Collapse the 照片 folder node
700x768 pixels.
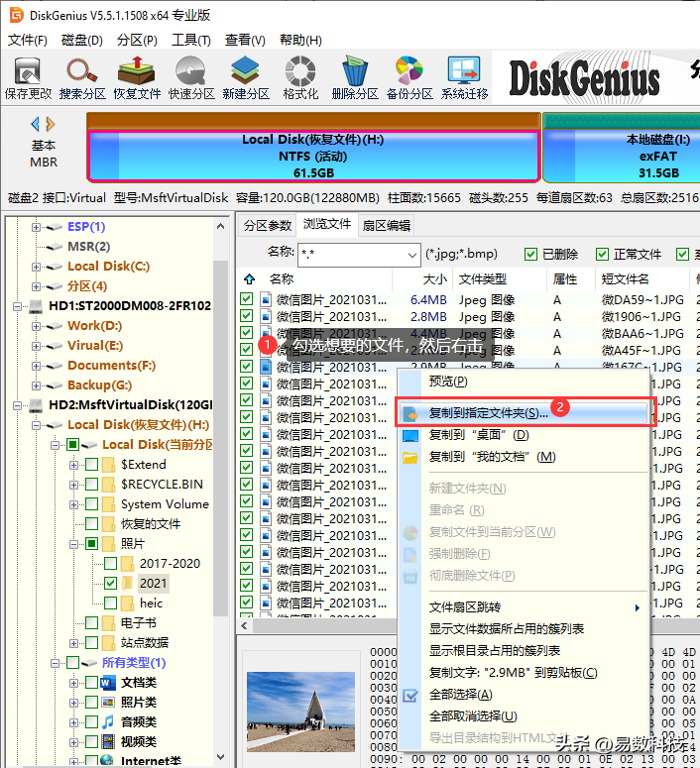[x=73, y=544]
